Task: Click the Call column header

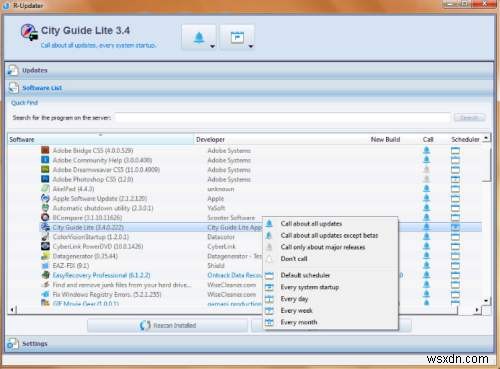Action: click(x=428, y=139)
